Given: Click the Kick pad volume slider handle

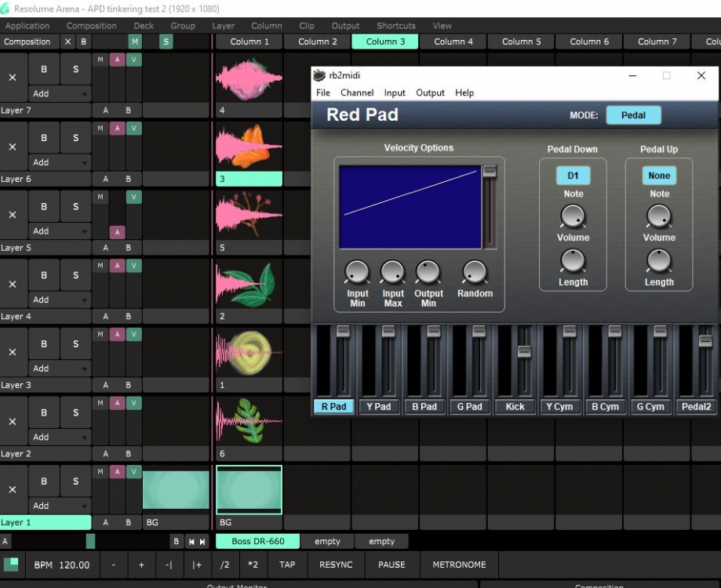Looking at the screenshot, I should (x=524, y=352).
